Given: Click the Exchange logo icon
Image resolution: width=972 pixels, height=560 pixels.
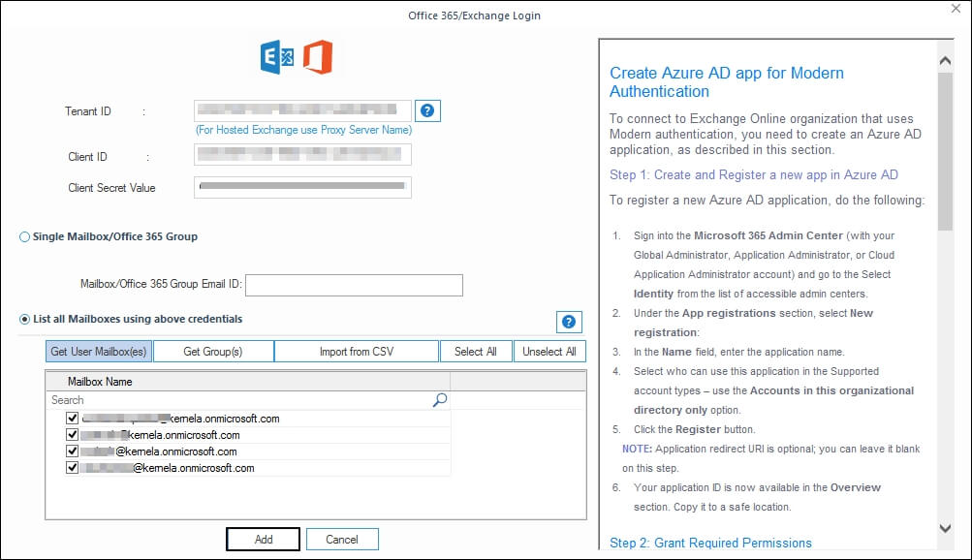Looking at the screenshot, I should pyautogui.click(x=277, y=57).
